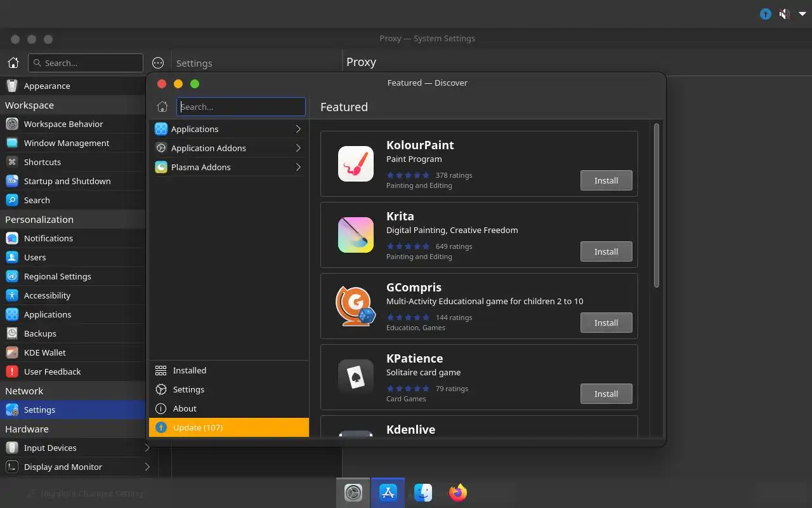Go to Discover home via house icon
The height and width of the screenshot is (508, 812).
(162, 107)
